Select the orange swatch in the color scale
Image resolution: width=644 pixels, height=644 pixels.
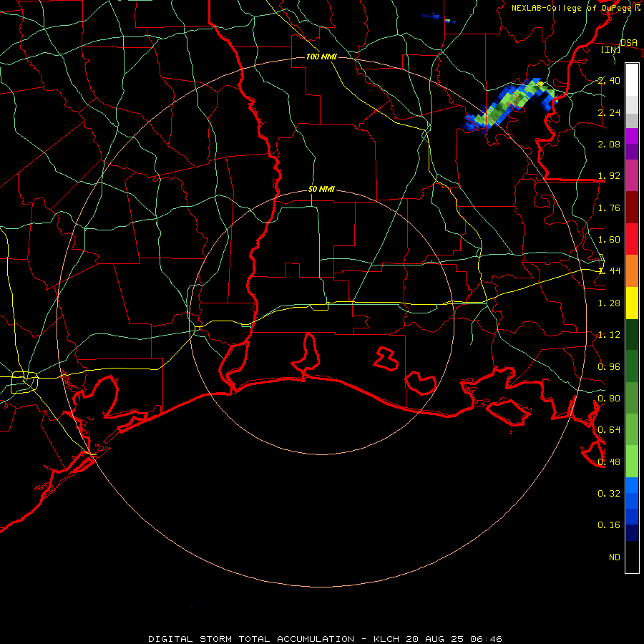632,271
